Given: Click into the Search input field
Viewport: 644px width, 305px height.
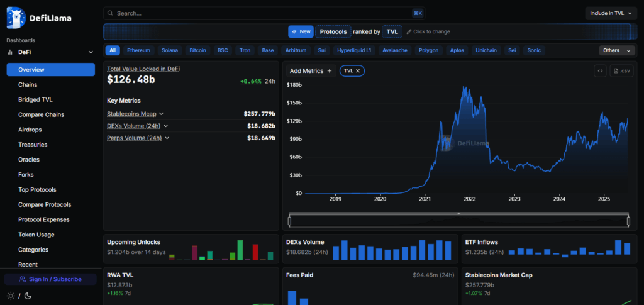Looking at the screenshot, I should tap(252, 13).
